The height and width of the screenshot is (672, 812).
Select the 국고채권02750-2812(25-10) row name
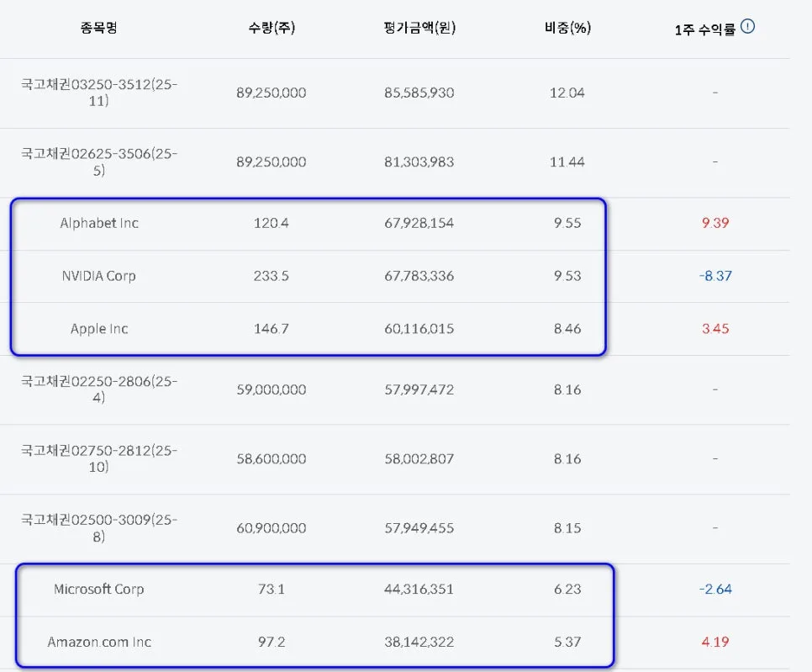pos(99,458)
